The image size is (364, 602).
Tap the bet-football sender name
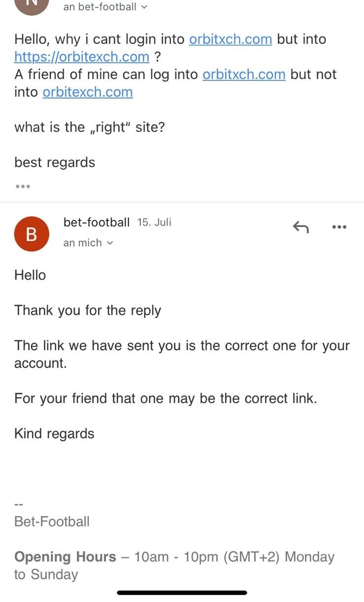coord(97,222)
